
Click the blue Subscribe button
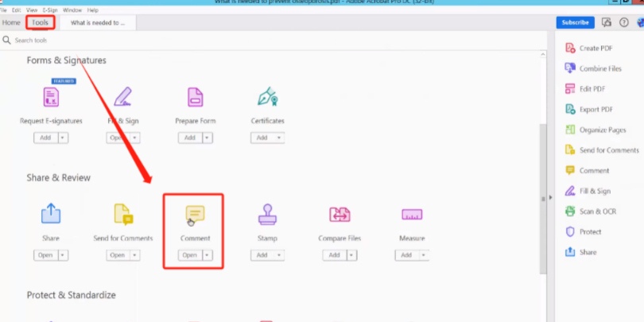click(576, 22)
